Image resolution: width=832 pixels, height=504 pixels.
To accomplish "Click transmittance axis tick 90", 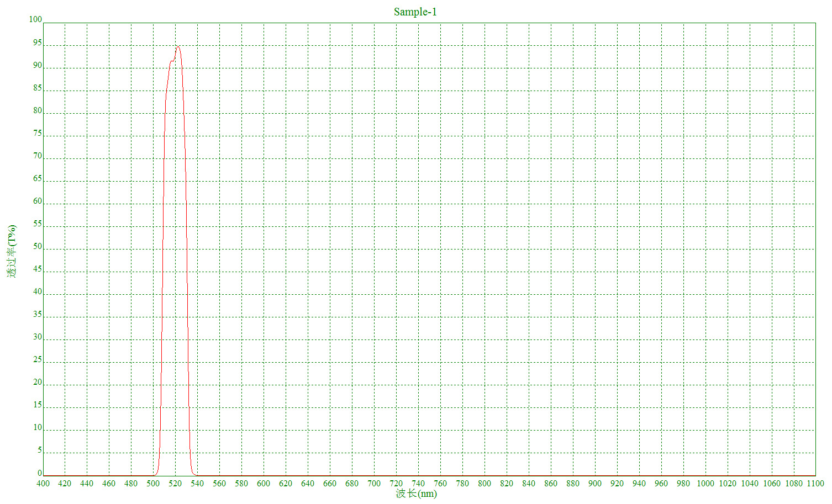I will pyautogui.click(x=38, y=66).
